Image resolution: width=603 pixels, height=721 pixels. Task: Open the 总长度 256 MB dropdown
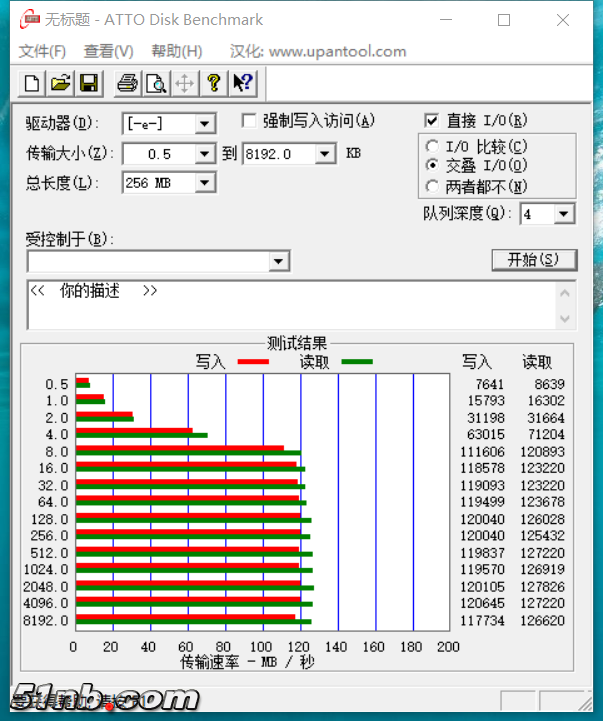205,182
